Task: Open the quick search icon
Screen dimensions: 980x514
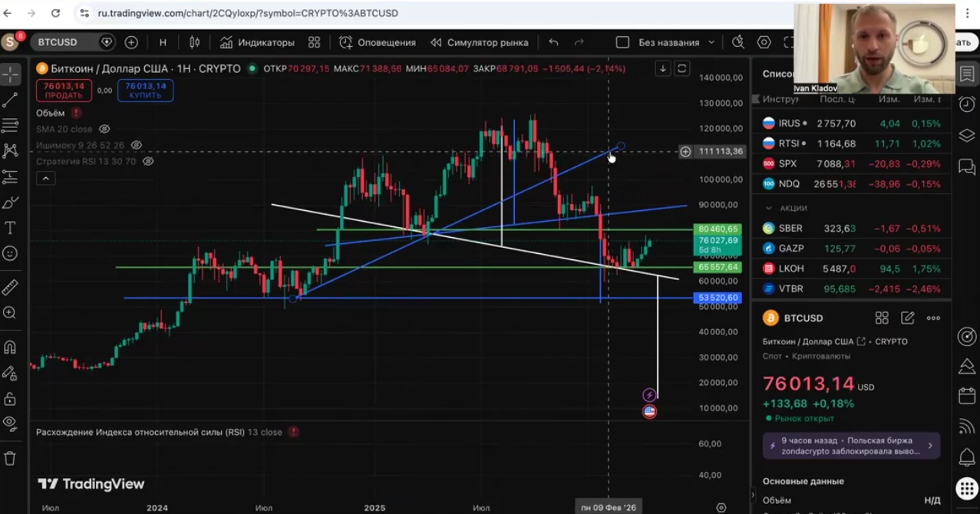Action: tap(737, 42)
